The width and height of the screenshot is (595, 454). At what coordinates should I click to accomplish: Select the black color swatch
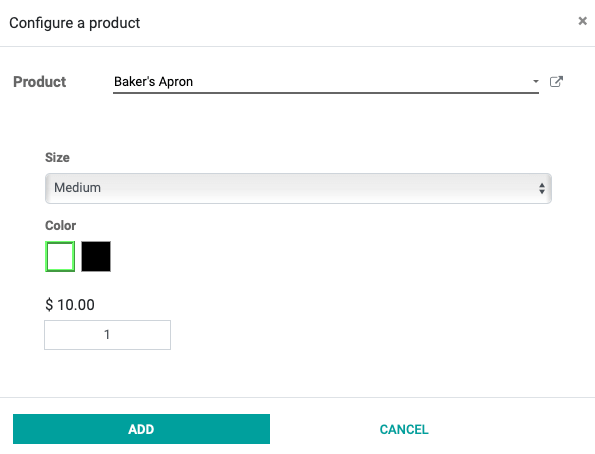point(96,256)
